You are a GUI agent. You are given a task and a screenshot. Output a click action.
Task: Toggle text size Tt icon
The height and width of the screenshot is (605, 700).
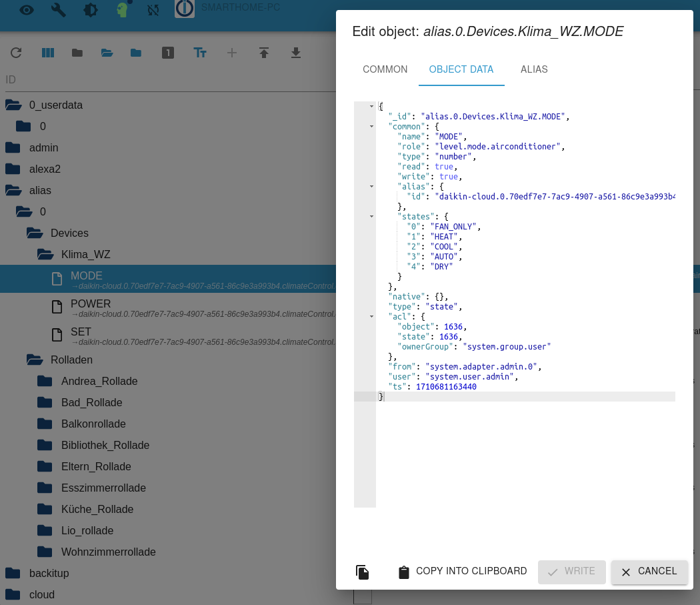click(x=200, y=53)
